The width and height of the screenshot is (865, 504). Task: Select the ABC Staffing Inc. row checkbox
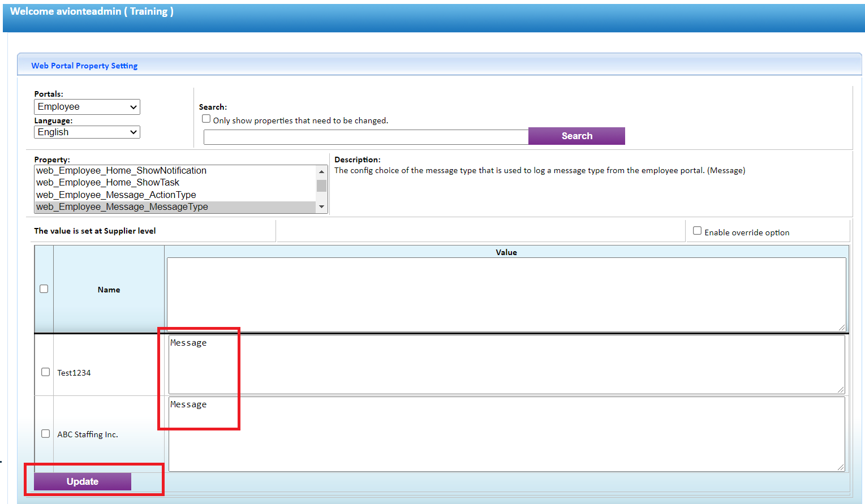click(46, 434)
